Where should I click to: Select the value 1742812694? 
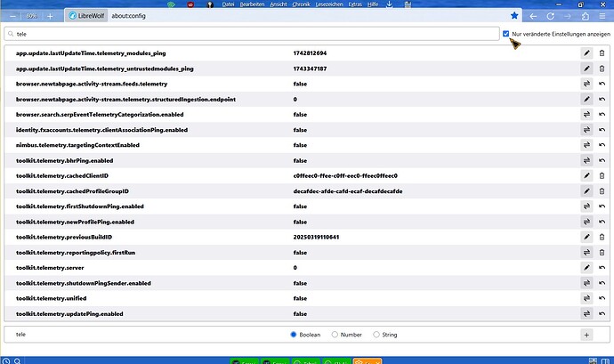tap(310, 53)
